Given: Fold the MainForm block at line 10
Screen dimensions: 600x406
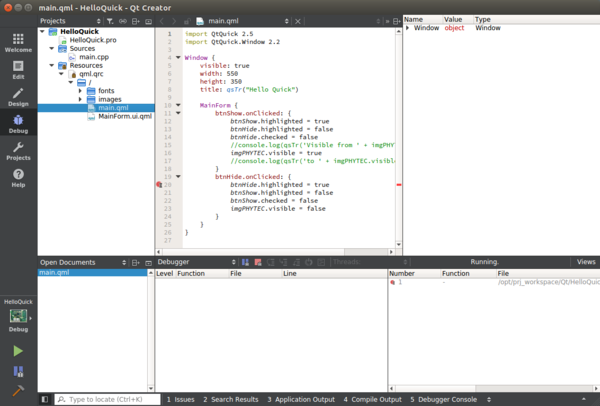Looking at the screenshot, I should pyautogui.click(x=178, y=105).
